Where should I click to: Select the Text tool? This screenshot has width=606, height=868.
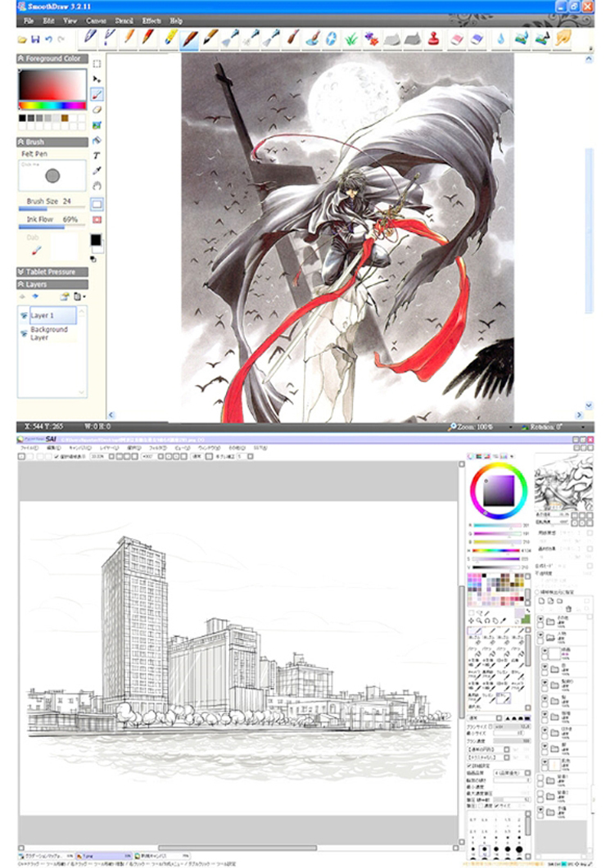click(x=97, y=156)
